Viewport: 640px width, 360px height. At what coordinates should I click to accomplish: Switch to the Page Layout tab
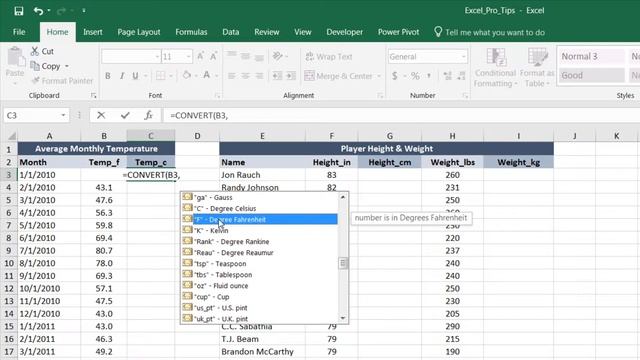139,32
